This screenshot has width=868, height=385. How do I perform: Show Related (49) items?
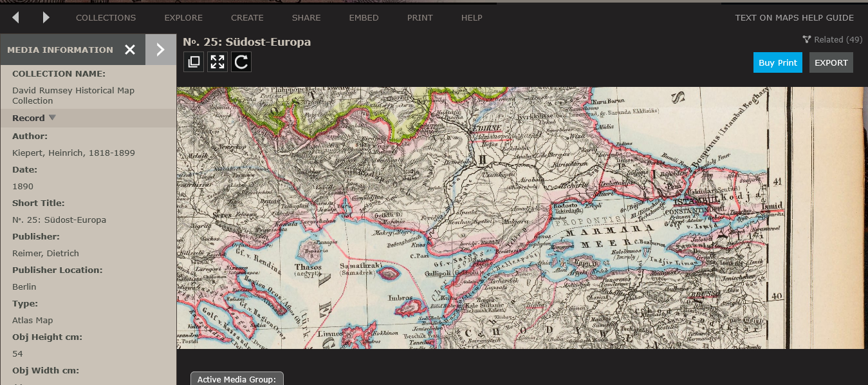(x=833, y=39)
